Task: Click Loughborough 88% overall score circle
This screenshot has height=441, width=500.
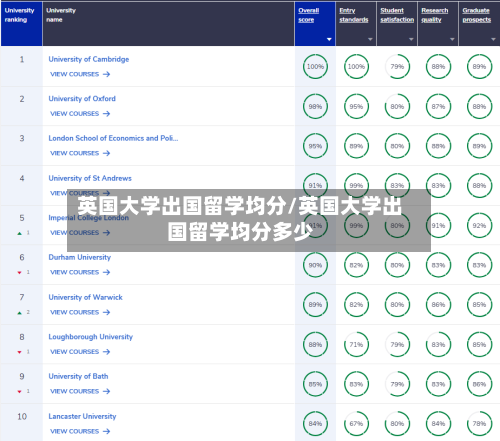Action: click(315, 345)
